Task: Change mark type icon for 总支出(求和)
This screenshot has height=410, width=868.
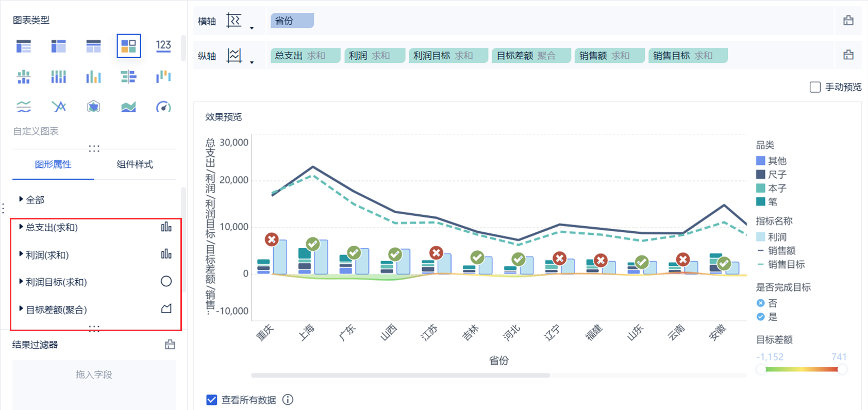Action: point(166,227)
